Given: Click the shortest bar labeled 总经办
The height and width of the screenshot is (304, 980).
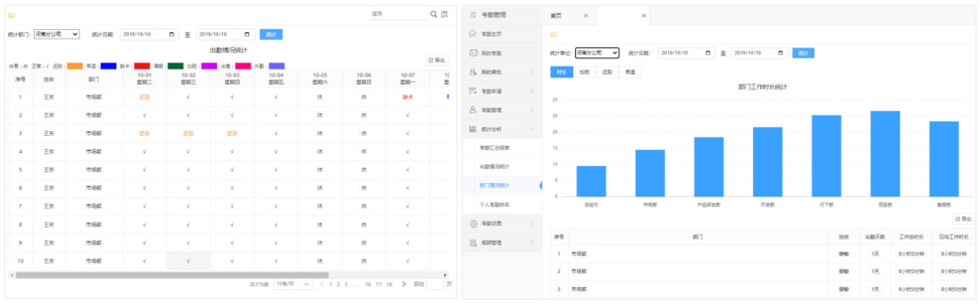Looking at the screenshot, I should [x=591, y=181].
